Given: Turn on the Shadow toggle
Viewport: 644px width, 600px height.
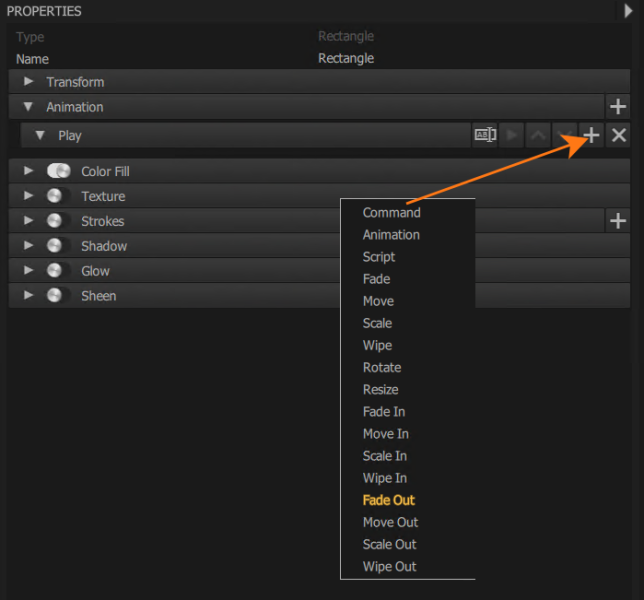Looking at the screenshot, I should click(x=59, y=246).
